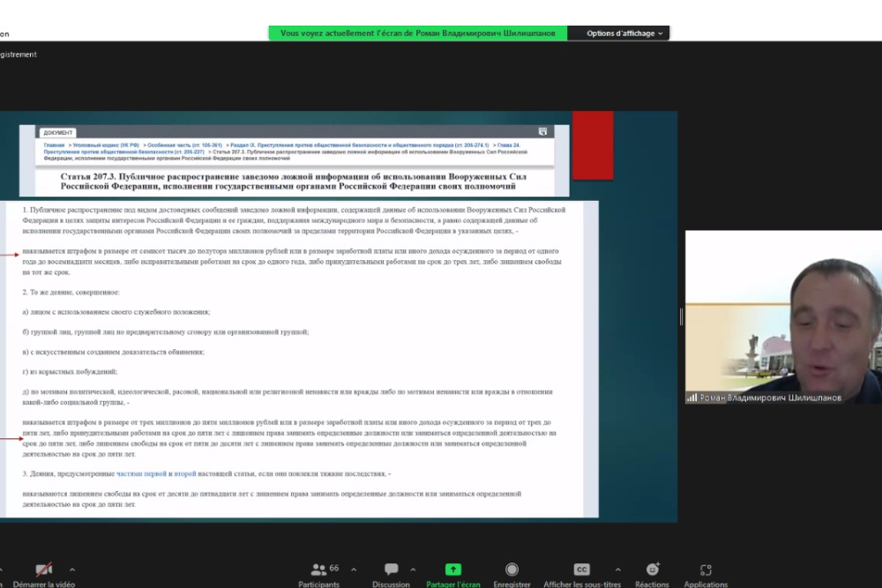This screenshot has width=882, height=588.
Task: Click the green Partager l'écran icon
Action: click(452, 569)
